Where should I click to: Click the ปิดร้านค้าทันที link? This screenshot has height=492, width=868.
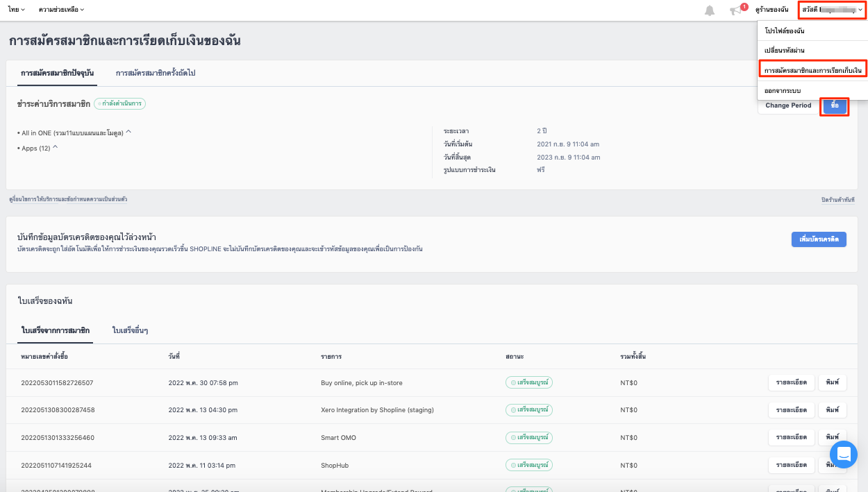pos(839,200)
